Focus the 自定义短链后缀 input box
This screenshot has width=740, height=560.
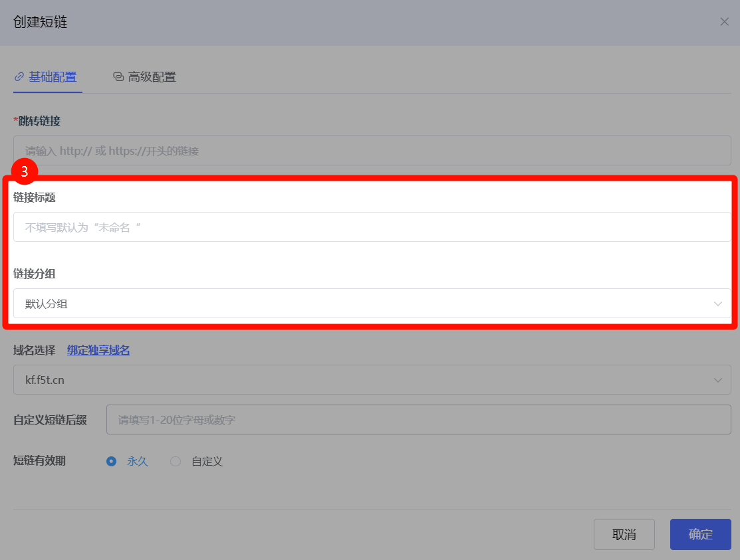(x=418, y=420)
